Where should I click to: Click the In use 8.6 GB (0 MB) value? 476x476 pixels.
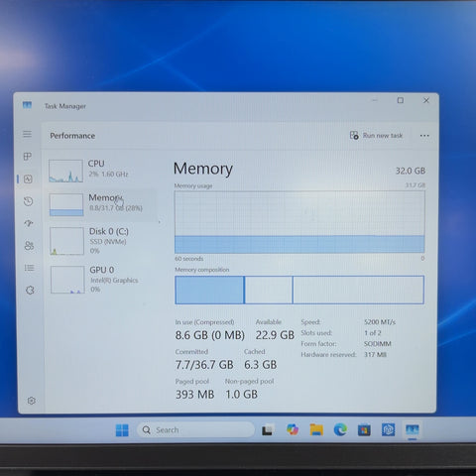click(x=210, y=335)
